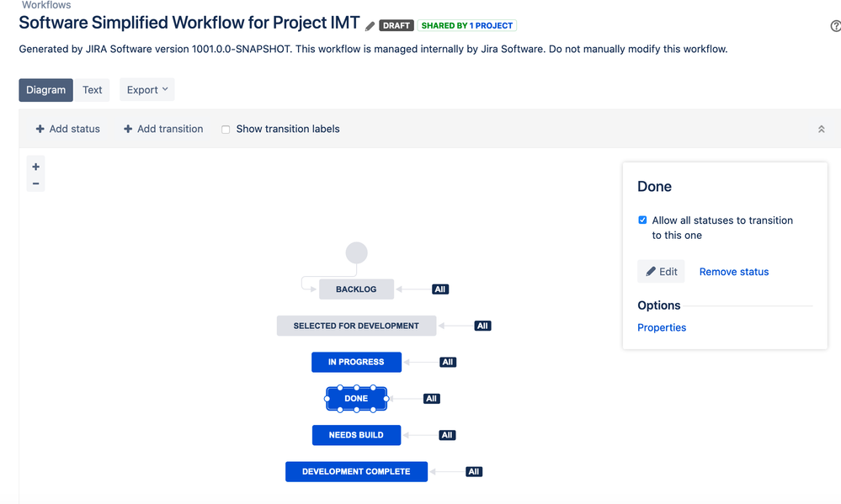Image resolution: width=841 pixels, height=504 pixels.
Task: Open the help question mark icon
Action: [x=836, y=26]
